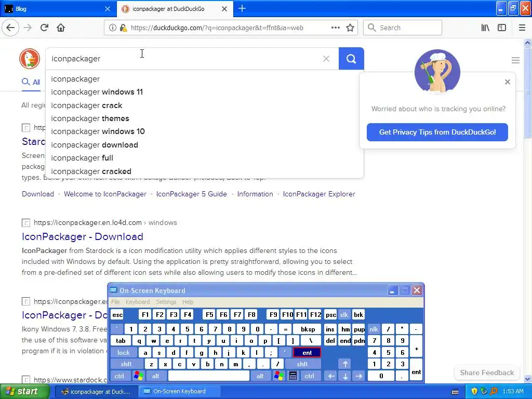
Task: Open the Firefox hamburger menu
Action: (x=522, y=28)
